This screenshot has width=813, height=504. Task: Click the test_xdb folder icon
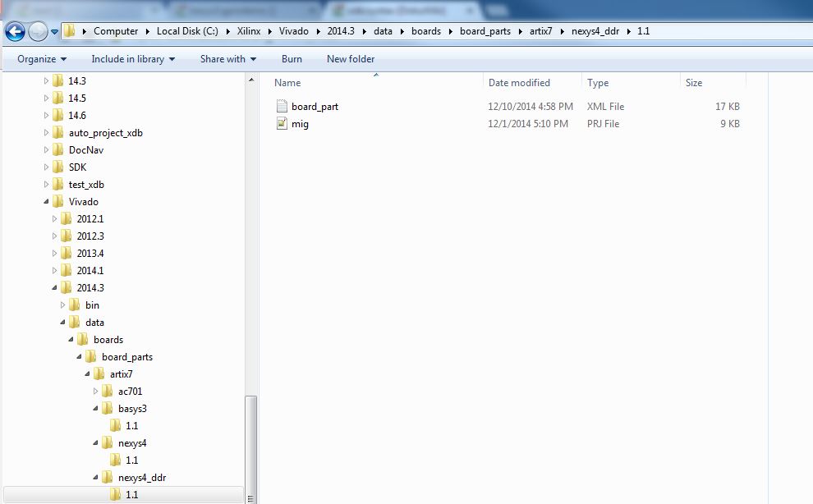pyautogui.click(x=58, y=184)
